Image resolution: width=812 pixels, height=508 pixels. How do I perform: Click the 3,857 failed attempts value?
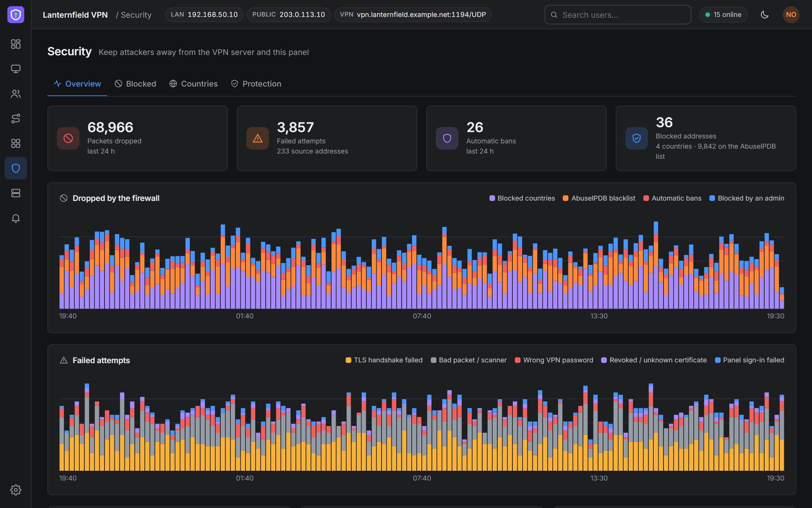pyautogui.click(x=295, y=127)
